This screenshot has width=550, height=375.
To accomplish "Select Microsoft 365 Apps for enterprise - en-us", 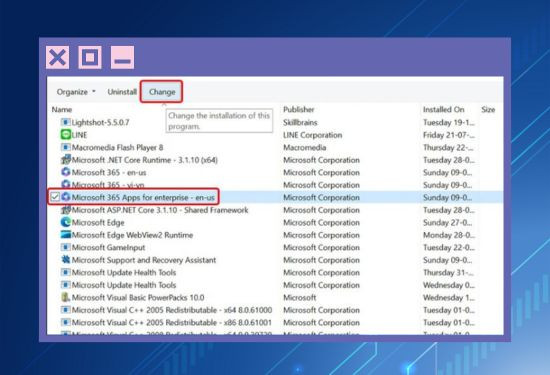I will tap(143, 197).
